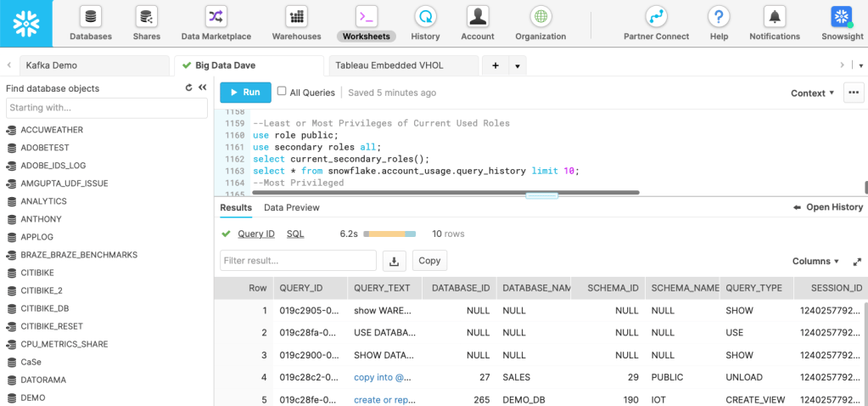868x406 pixels.
Task: Expand results panel to full screen
Action: pos(858,262)
